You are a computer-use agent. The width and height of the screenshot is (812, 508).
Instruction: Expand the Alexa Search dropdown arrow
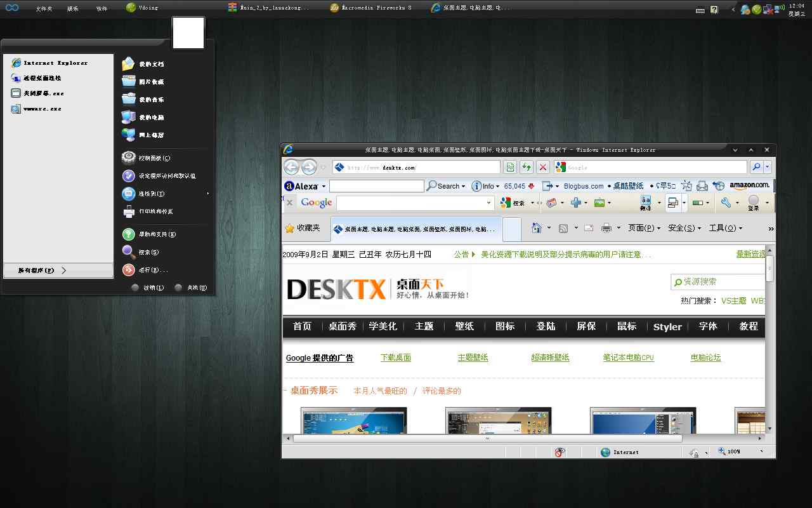point(463,186)
